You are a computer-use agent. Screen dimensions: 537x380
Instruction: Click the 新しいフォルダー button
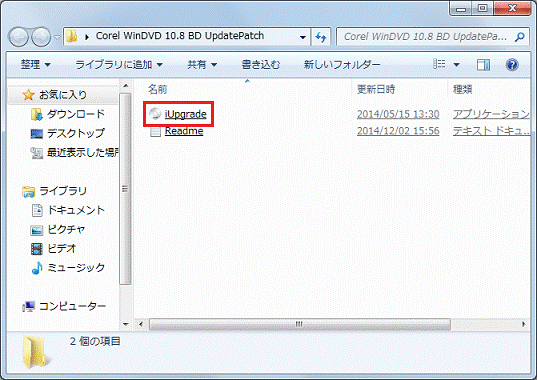(342, 64)
